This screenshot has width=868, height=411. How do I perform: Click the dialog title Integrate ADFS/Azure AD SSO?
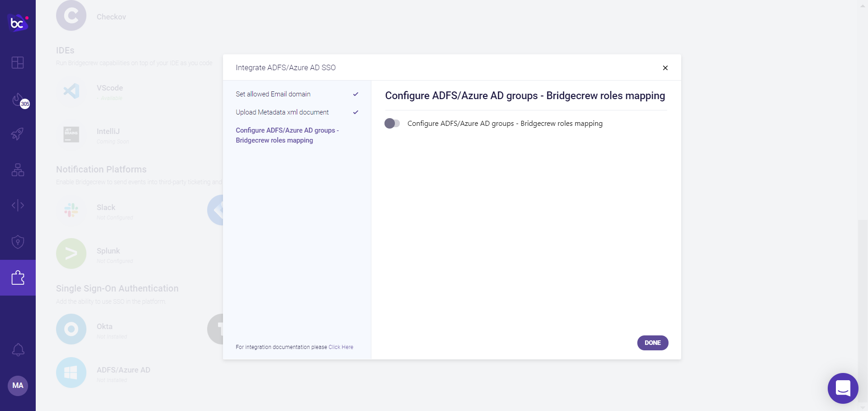click(x=285, y=67)
